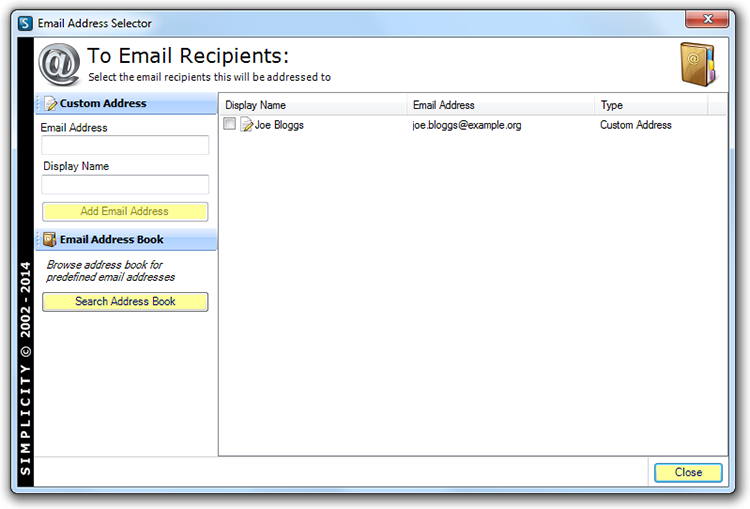Sort list by Type column header

(x=650, y=105)
